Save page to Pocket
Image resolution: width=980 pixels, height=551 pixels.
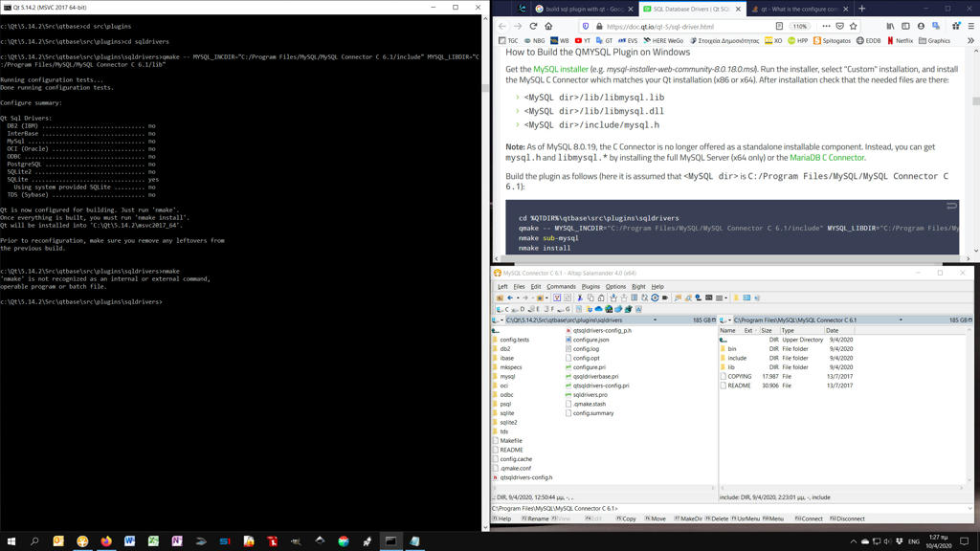click(840, 26)
